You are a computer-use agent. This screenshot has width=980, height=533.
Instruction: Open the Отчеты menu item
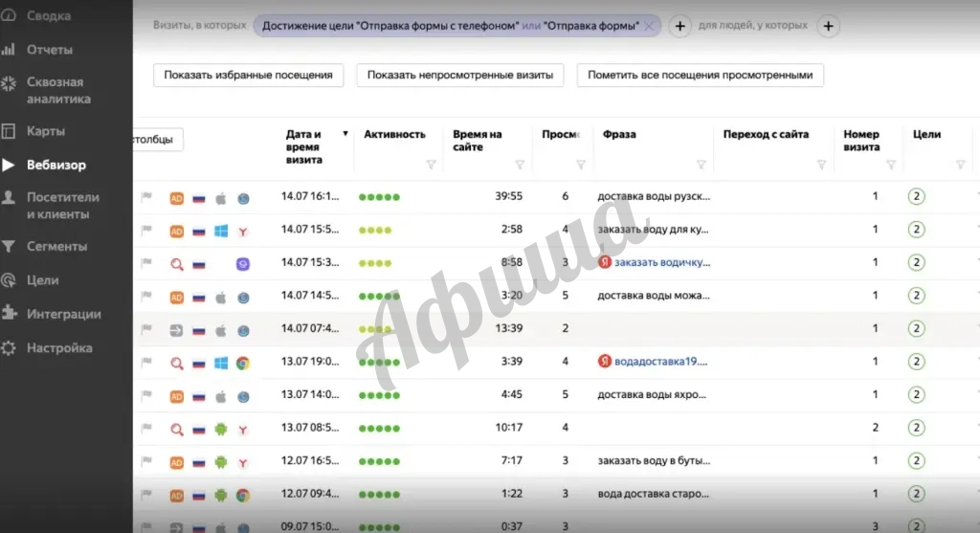[49, 50]
